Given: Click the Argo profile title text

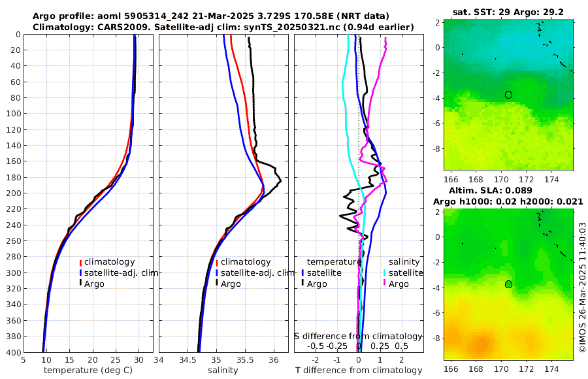Looking at the screenshot, I should point(211,16).
